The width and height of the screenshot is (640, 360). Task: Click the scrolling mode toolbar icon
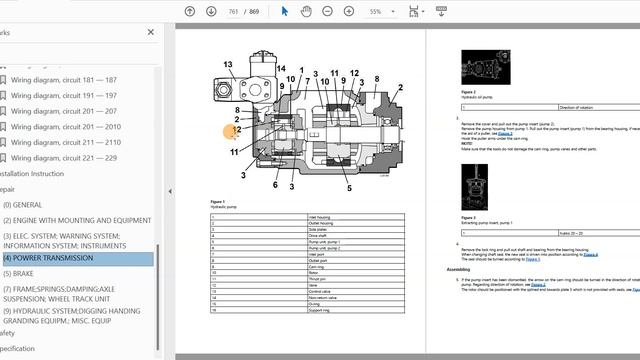(x=441, y=11)
